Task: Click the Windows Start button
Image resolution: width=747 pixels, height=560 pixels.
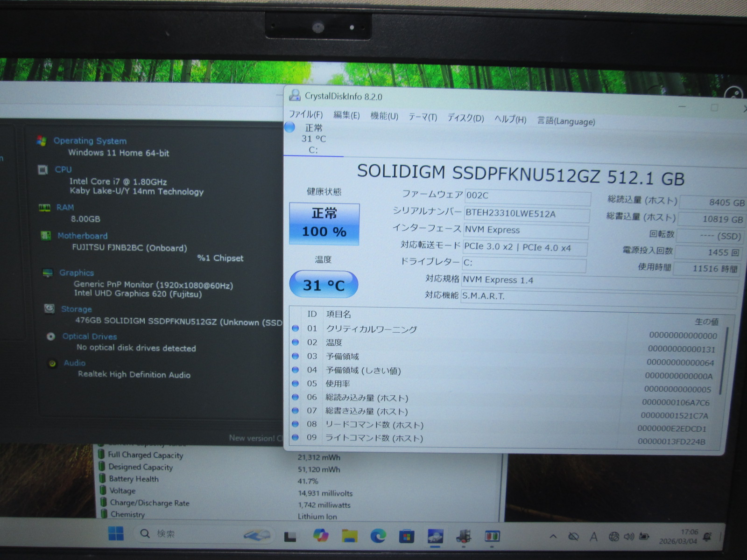Action: (116, 533)
